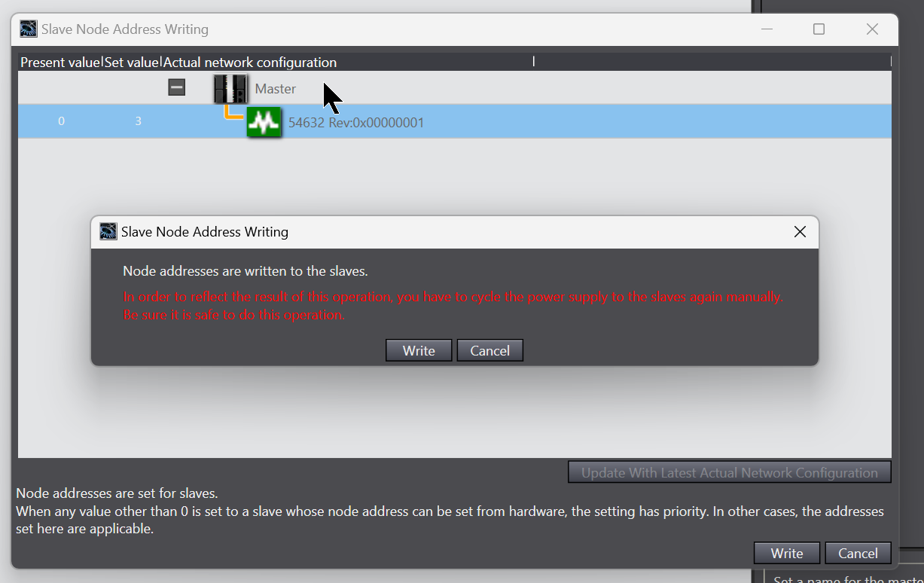Maximize the Slave Node Address Writing window
Image resolution: width=924 pixels, height=583 pixels.
point(819,29)
